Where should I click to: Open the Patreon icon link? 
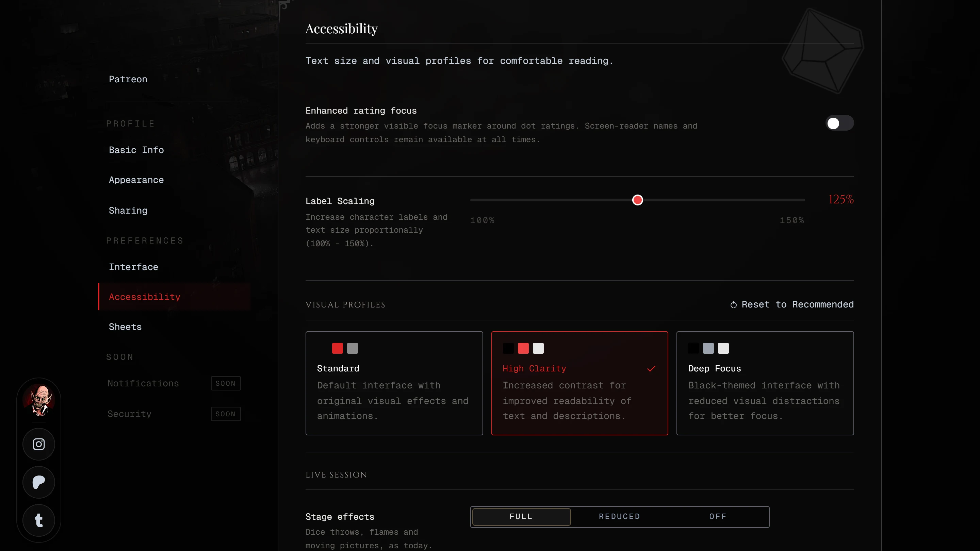coord(39,482)
